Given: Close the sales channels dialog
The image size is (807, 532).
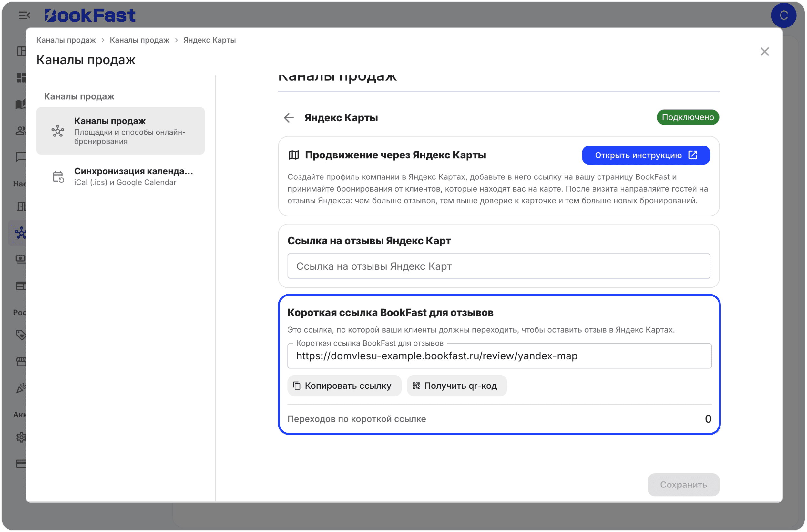Looking at the screenshot, I should (764, 52).
